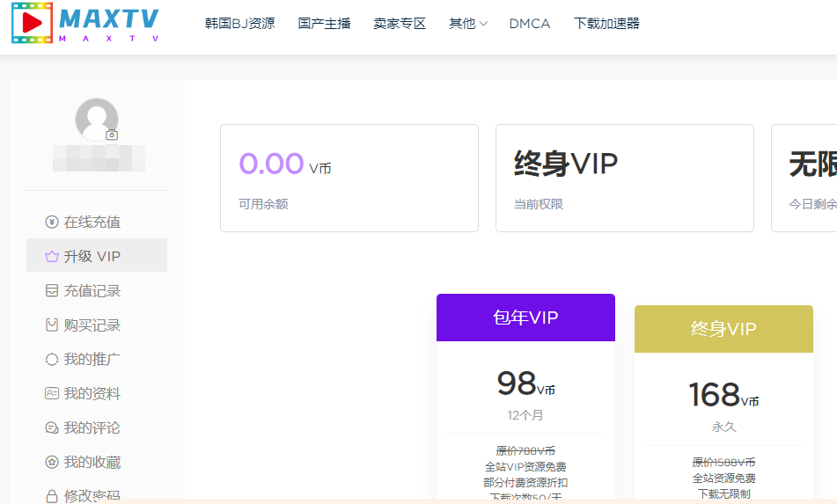Click the 12个月 duration text

(525, 415)
